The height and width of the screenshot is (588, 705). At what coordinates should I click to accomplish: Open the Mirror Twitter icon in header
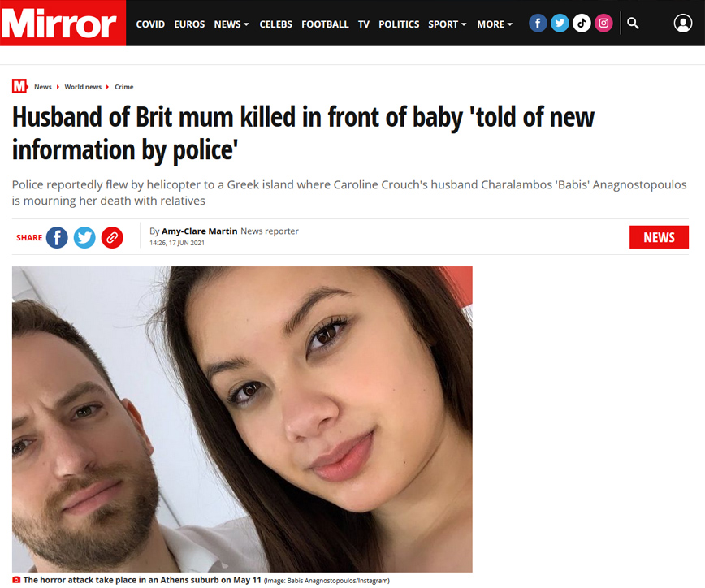560,23
